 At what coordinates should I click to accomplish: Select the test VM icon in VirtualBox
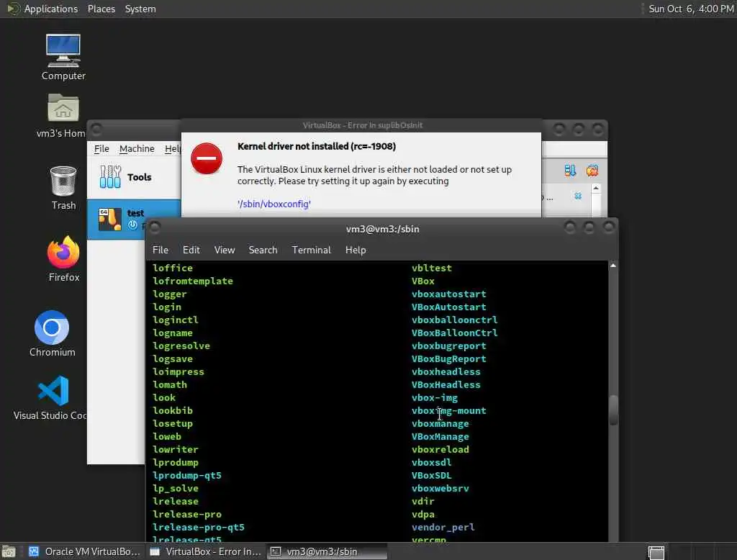click(110, 219)
